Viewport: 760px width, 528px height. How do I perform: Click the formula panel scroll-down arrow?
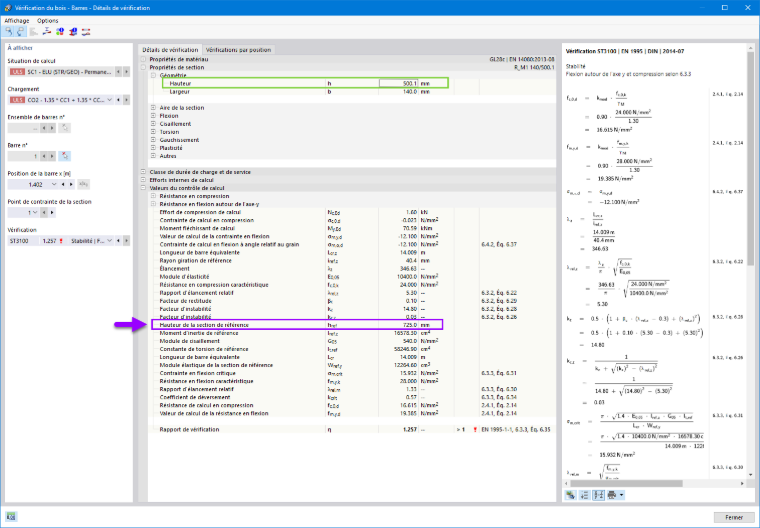click(x=750, y=475)
